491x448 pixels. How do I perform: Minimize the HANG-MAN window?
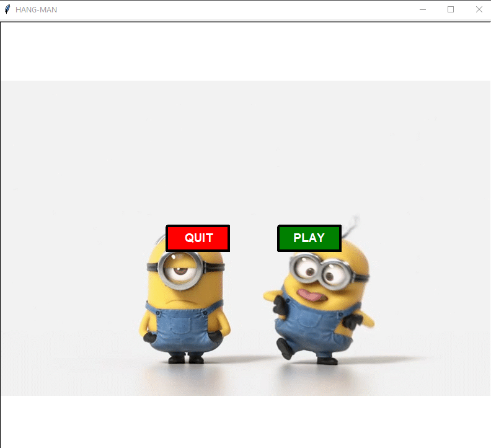[423, 9]
